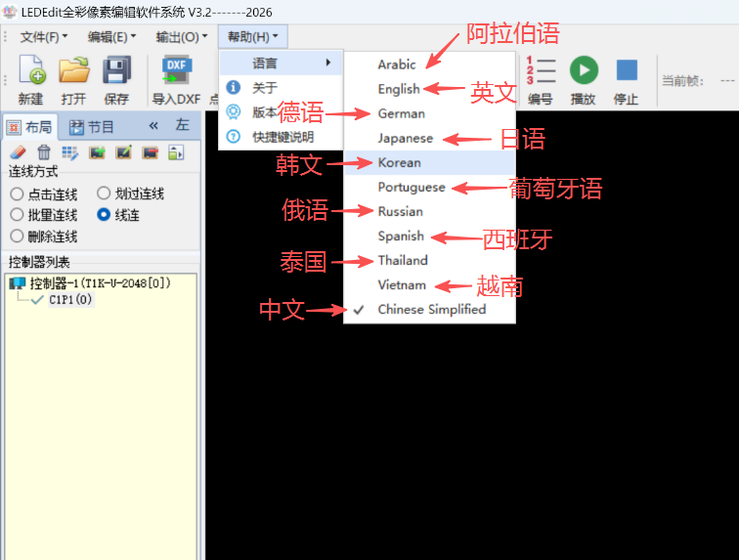Click the 新建 (New) file icon
This screenshot has width=739, height=560.
[x=31, y=69]
